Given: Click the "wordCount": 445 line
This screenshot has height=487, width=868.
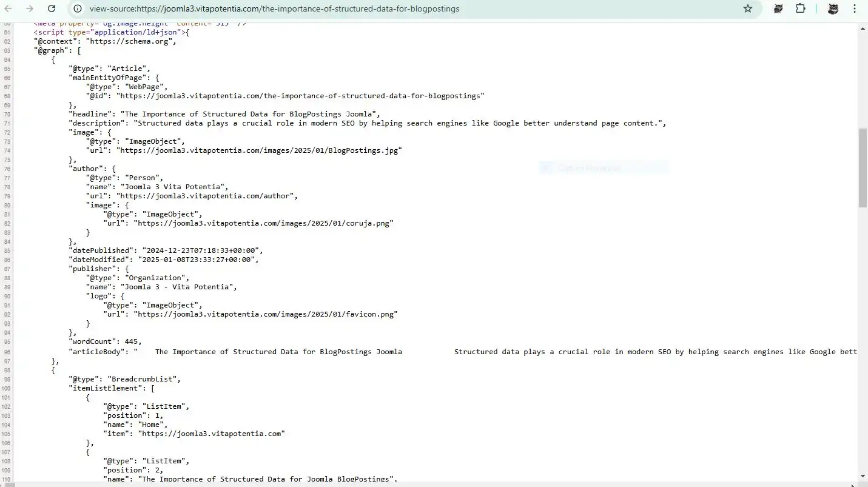Looking at the screenshot, I should (x=106, y=342).
